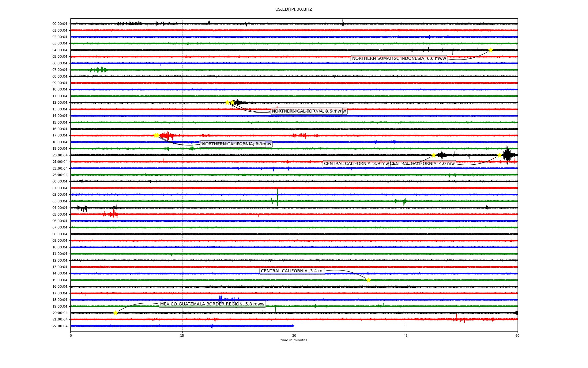Click the Central California 3.4 ml star marker
The width and height of the screenshot is (588, 368).
[x=368, y=280]
